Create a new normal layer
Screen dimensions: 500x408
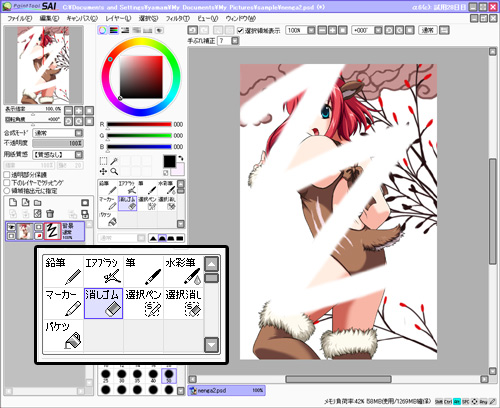[13, 202]
